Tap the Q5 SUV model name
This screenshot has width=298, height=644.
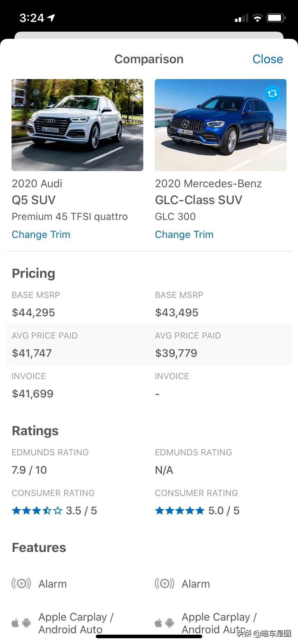pyautogui.click(x=34, y=200)
